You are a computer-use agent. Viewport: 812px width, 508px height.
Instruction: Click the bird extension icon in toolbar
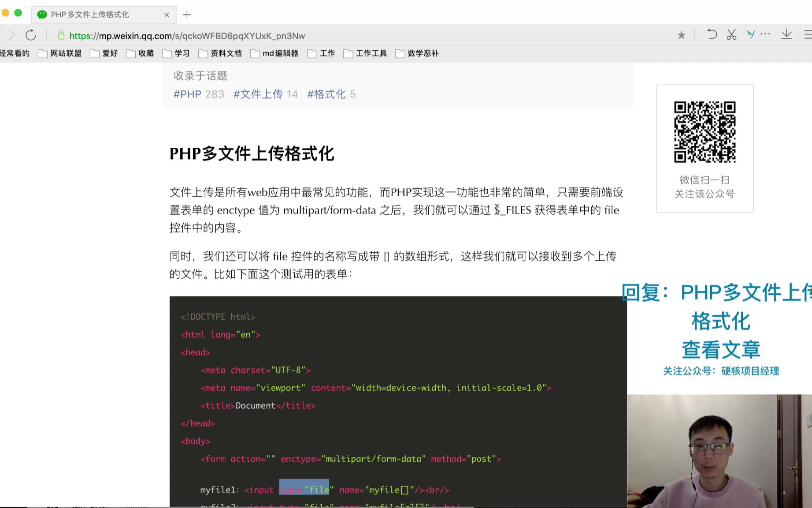751,34
